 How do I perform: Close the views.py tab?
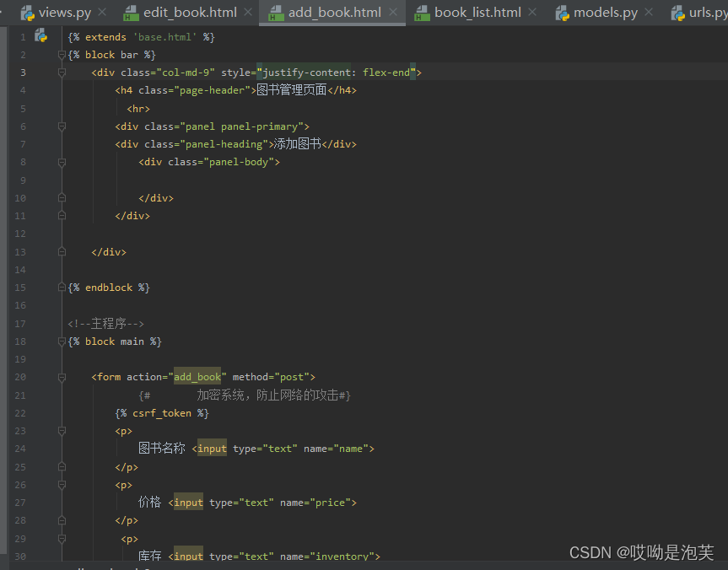103,13
